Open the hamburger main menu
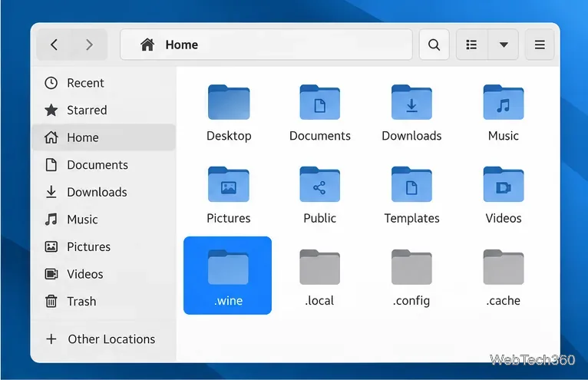This screenshot has width=588, height=380. [x=540, y=45]
